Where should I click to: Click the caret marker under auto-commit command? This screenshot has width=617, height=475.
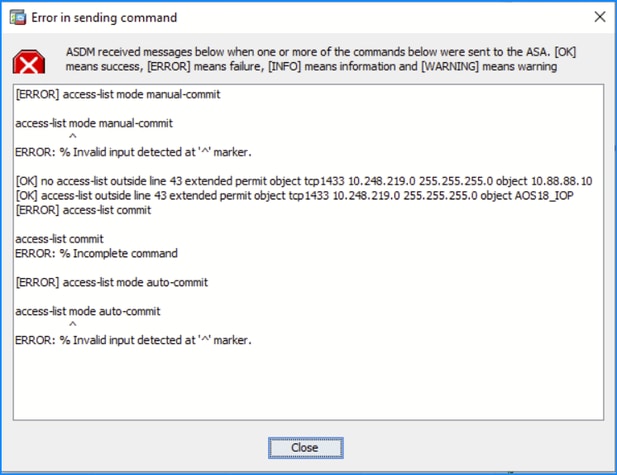pos(72,325)
